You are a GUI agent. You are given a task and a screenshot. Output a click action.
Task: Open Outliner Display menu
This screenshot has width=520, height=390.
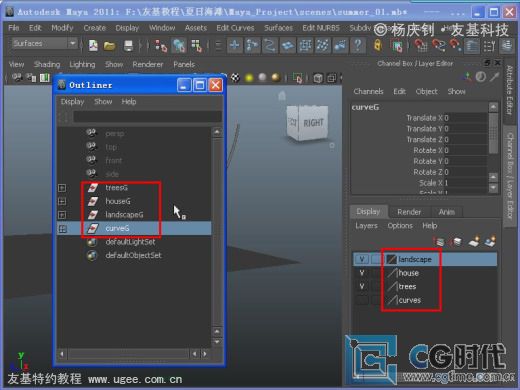click(72, 102)
